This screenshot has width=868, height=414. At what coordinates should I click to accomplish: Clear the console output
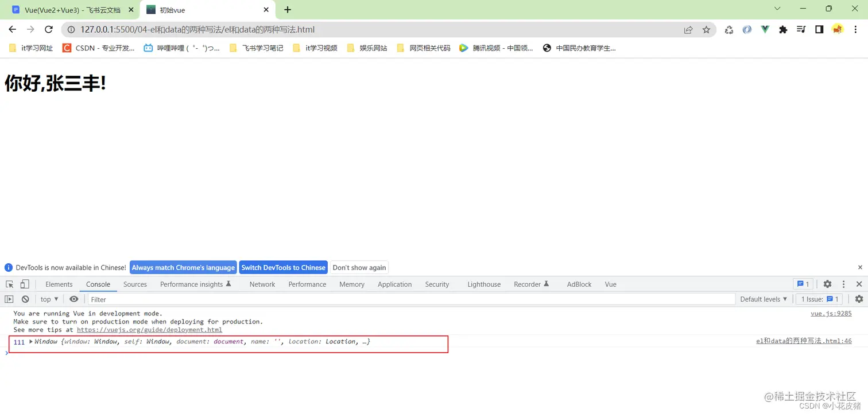tap(25, 299)
